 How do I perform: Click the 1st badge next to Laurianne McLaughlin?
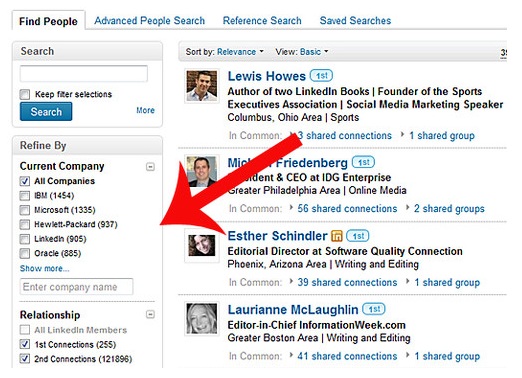click(374, 309)
